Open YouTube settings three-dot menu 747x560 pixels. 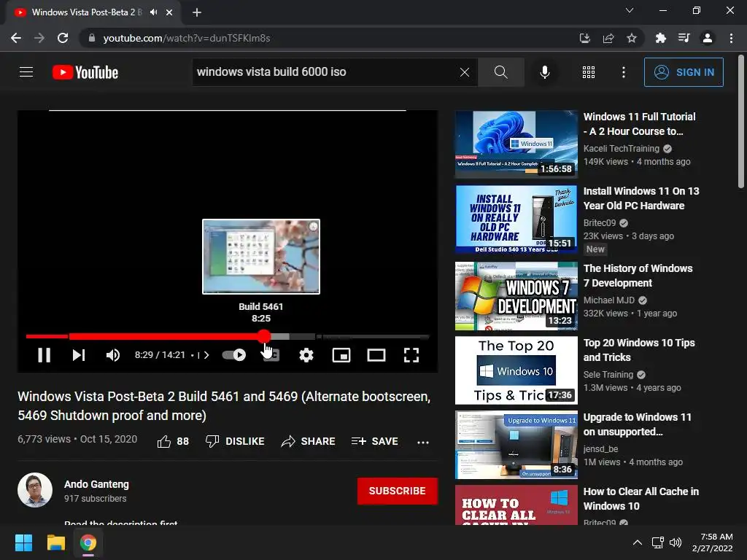pos(624,72)
